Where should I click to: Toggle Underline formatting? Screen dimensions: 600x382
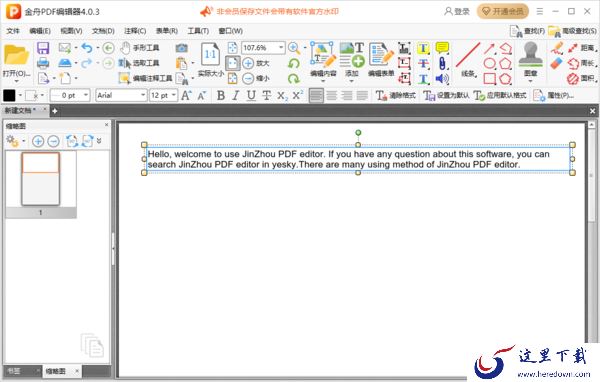coord(251,95)
